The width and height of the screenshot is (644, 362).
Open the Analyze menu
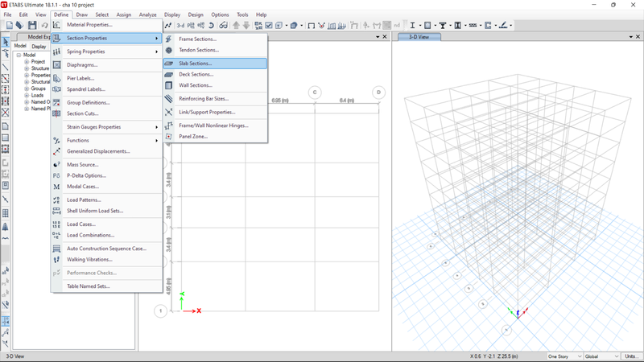tap(147, 14)
